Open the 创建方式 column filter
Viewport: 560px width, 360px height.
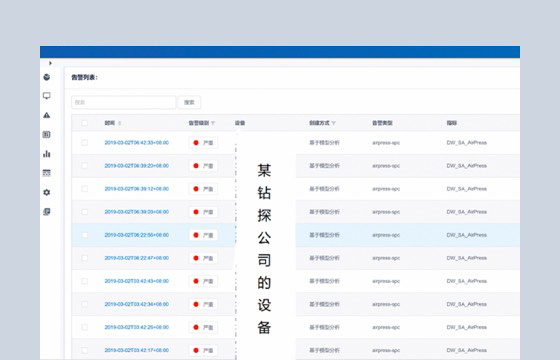(x=334, y=123)
